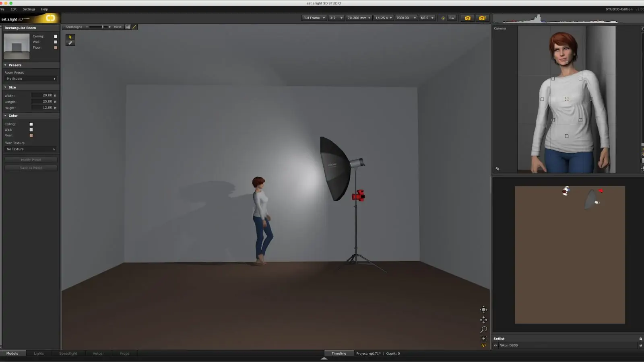Click the orbit view navigation icon

pyautogui.click(x=483, y=309)
